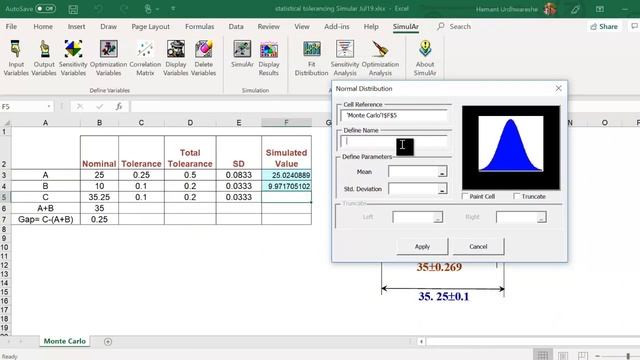Viewport: 640px width, 360px height.
Task: Click the Define Name input field
Action: (394, 141)
